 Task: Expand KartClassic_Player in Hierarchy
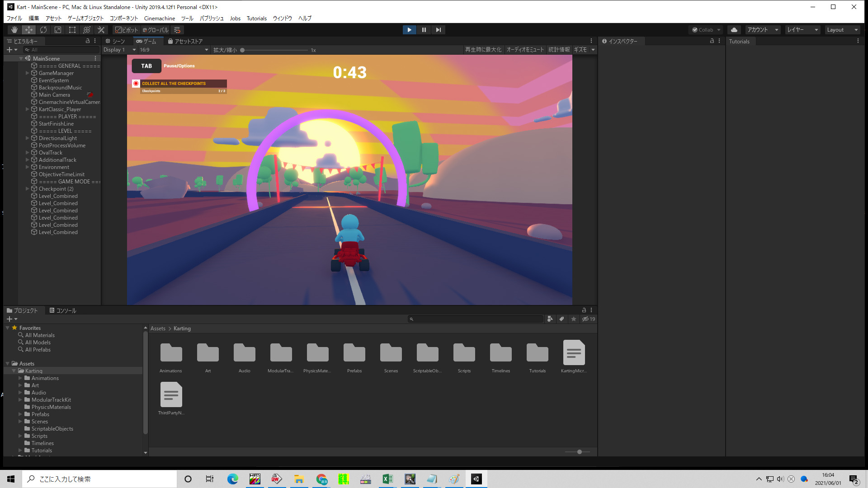point(27,109)
